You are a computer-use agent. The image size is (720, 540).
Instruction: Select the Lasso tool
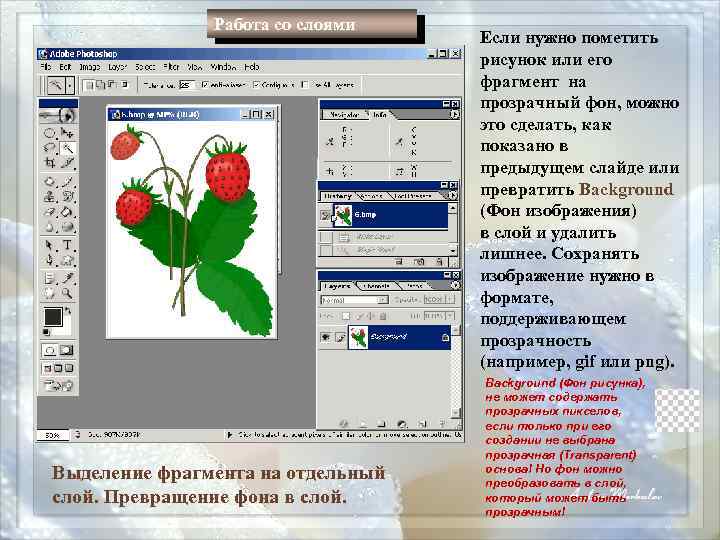(49, 148)
